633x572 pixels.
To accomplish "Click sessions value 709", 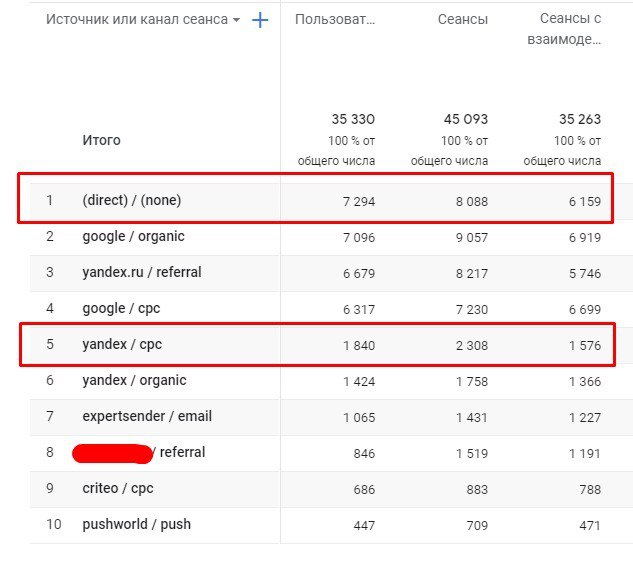I will tap(477, 526).
